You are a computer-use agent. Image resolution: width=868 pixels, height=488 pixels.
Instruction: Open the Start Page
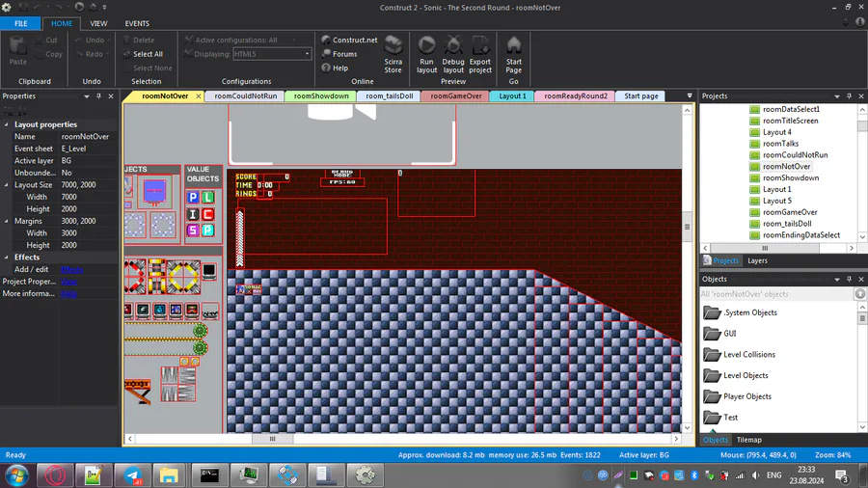[513, 54]
